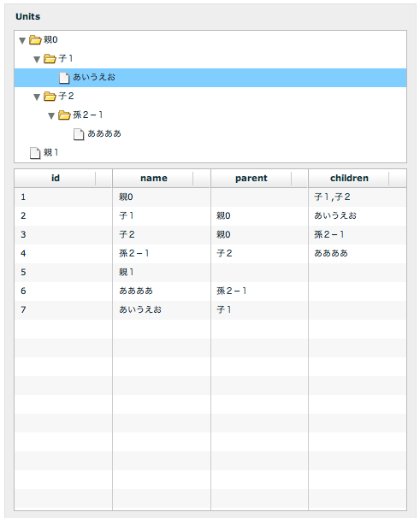
Task: Collapse the 子1 tree node arrow
Action: (37, 60)
